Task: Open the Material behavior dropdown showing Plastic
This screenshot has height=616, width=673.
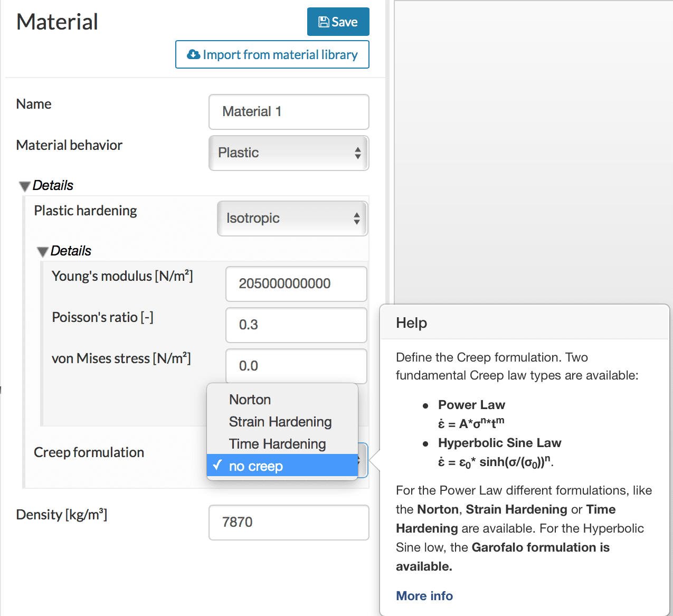Action: point(289,153)
